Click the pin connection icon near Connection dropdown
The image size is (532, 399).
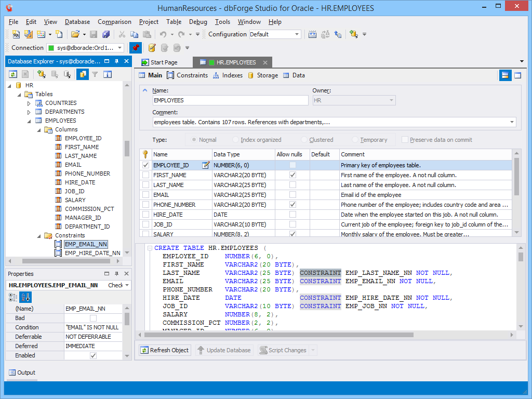(136, 47)
